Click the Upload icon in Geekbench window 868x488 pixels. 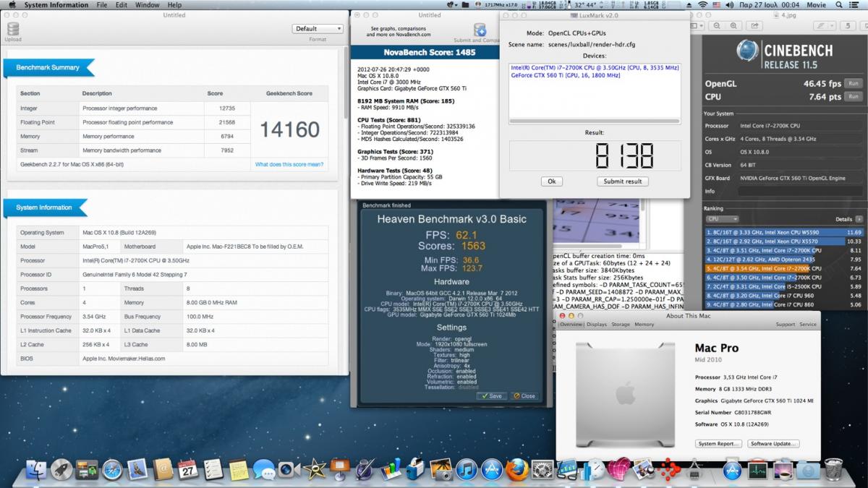pos(13,29)
